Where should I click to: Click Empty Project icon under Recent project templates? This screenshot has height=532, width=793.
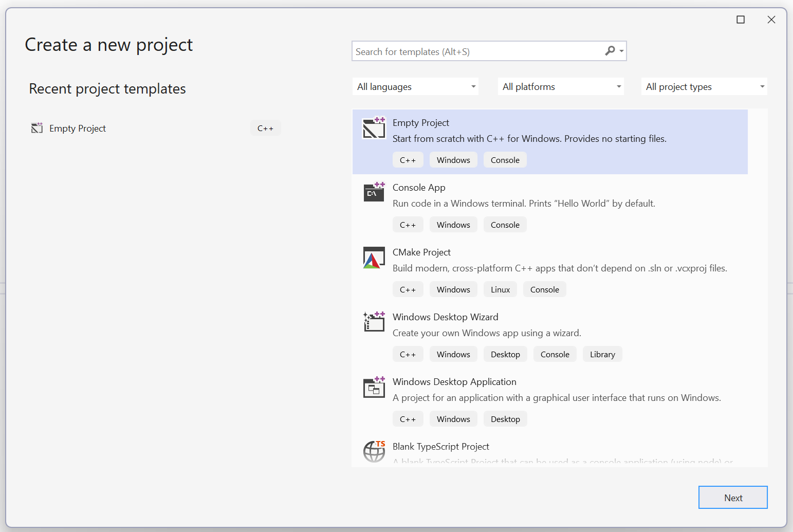point(36,128)
